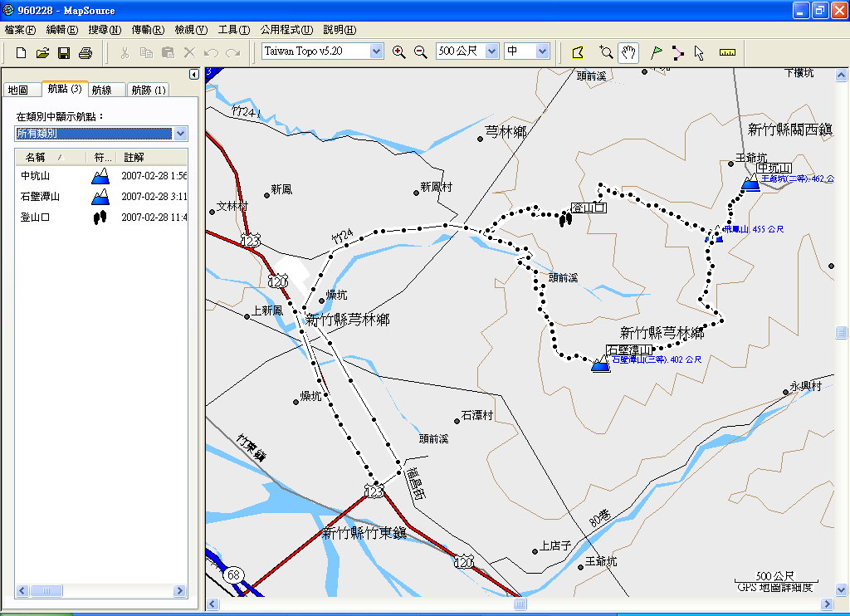
Task: Select the Route tool
Action: [677, 52]
